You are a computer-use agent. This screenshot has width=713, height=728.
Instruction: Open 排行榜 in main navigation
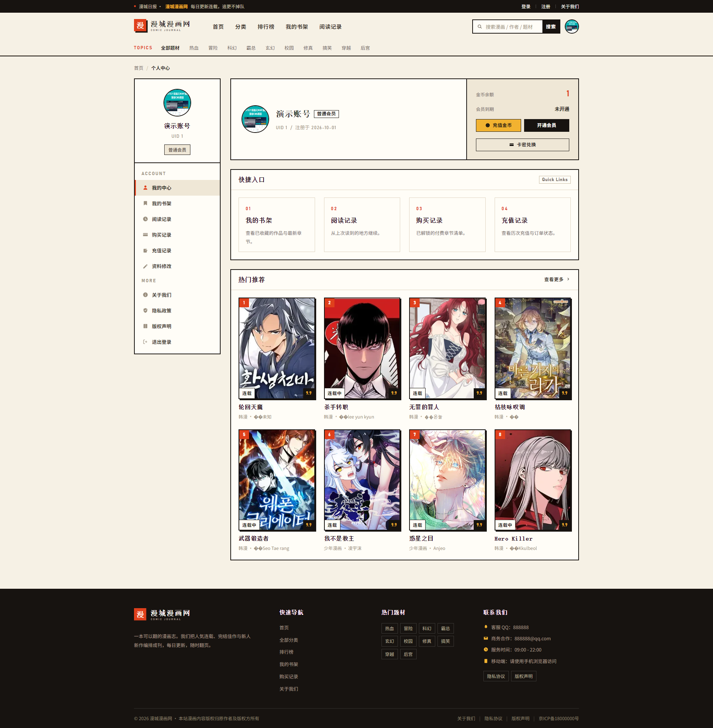pyautogui.click(x=266, y=27)
